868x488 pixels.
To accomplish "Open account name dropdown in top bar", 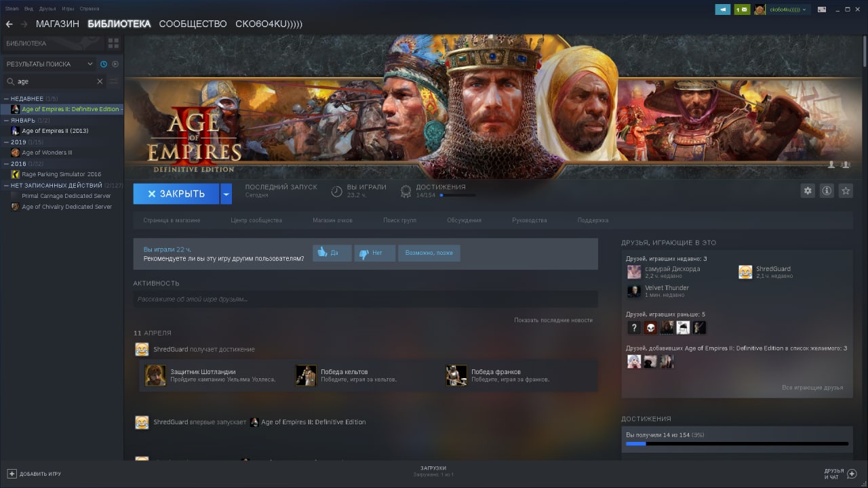I will 788,9.
